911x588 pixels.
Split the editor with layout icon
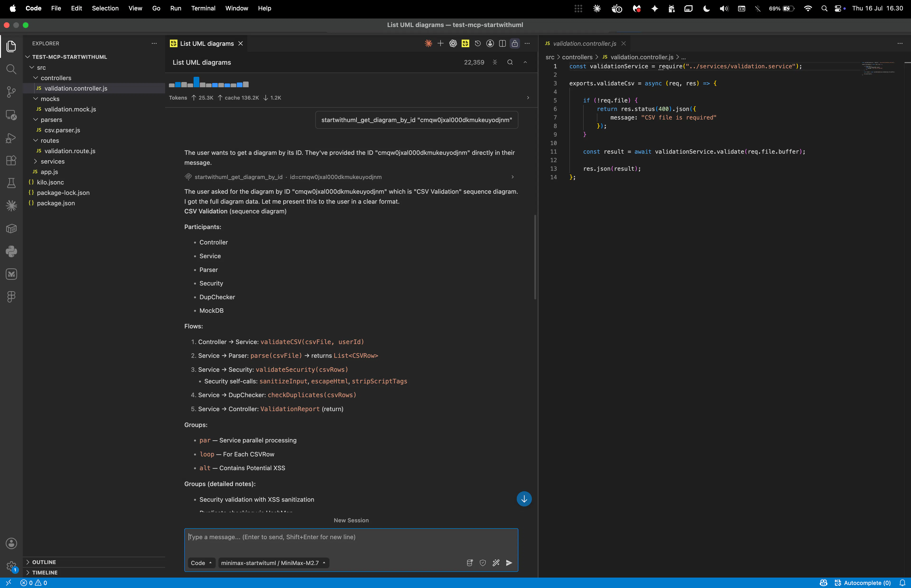coord(502,44)
